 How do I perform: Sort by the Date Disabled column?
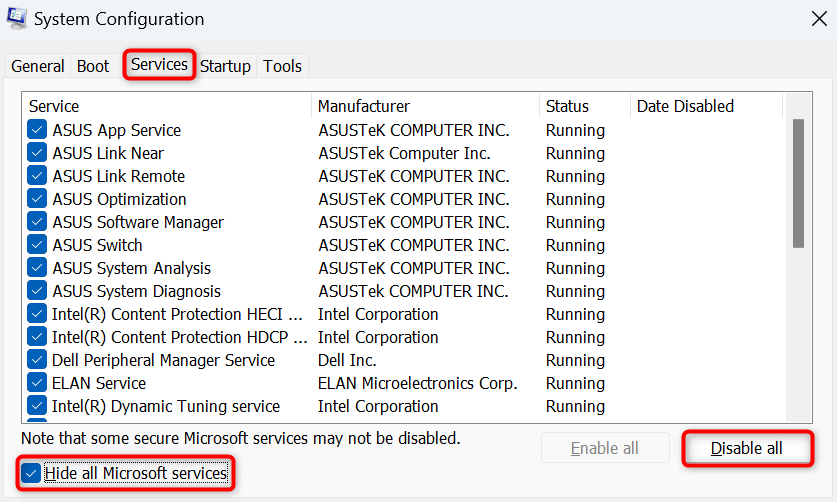click(704, 106)
